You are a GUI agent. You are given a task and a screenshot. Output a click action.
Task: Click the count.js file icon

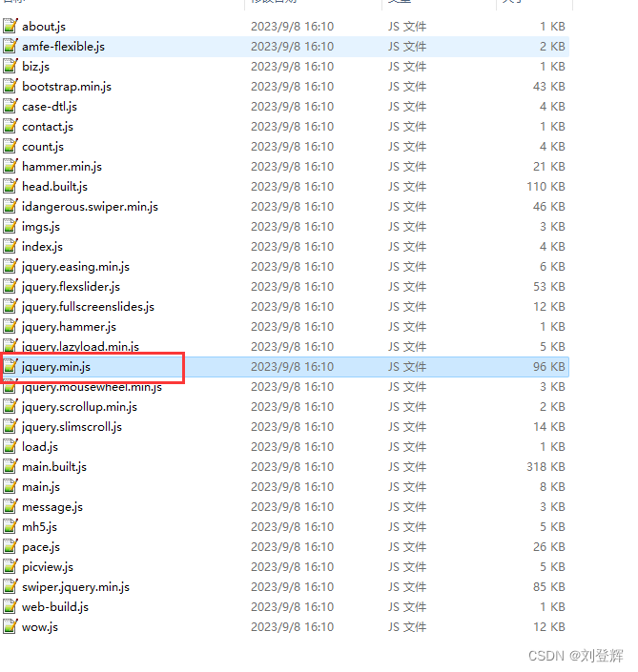(10, 147)
